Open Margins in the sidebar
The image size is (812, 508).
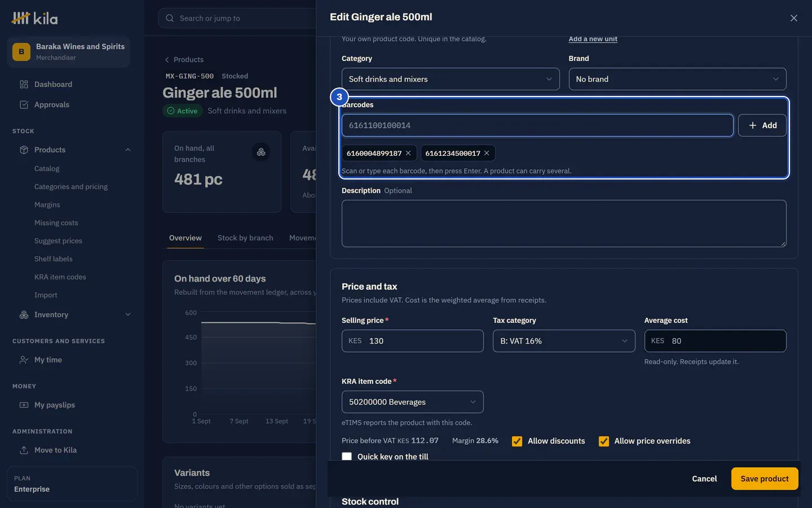click(47, 204)
